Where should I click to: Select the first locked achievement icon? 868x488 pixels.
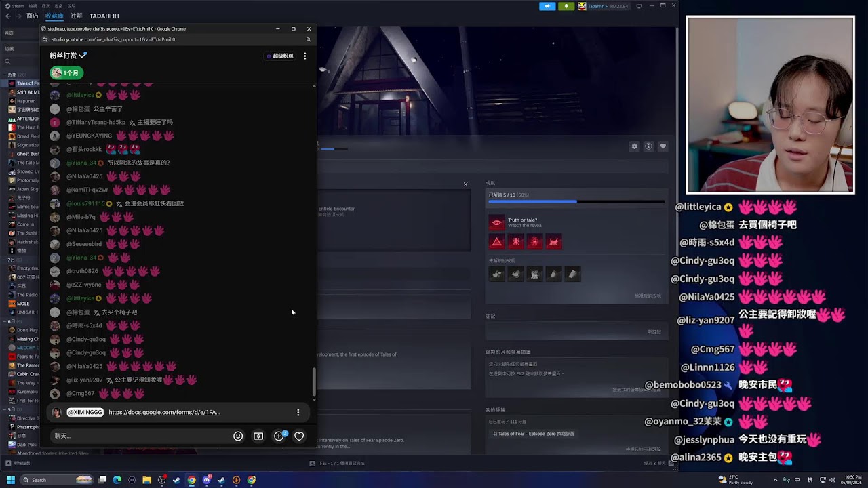click(497, 274)
